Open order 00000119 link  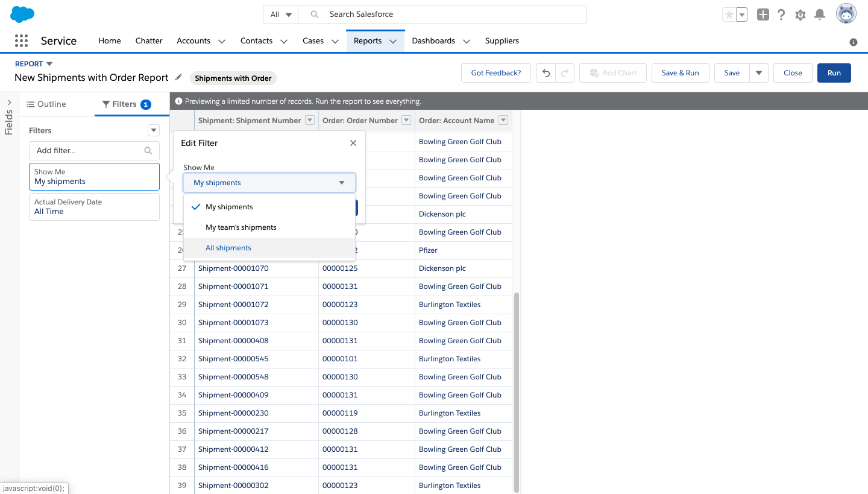pos(340,413)
